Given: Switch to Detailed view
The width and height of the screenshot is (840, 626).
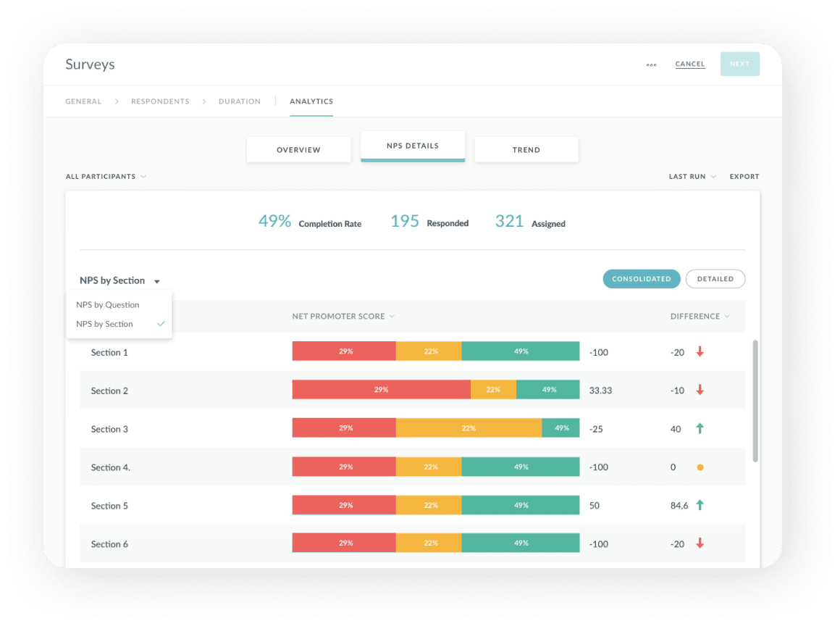Looking at the screenshot, I should (715, 279).
